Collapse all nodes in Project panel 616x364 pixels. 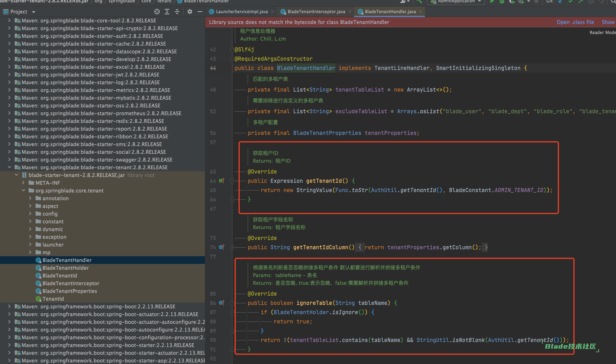tap(177, 12)
